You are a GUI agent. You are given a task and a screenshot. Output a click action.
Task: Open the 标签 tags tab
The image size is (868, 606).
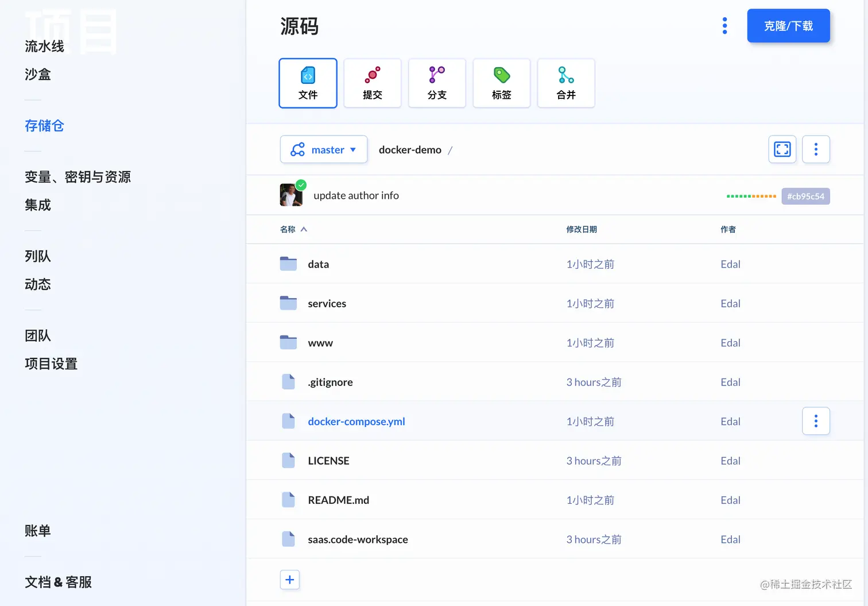click(x=501, y=83)
